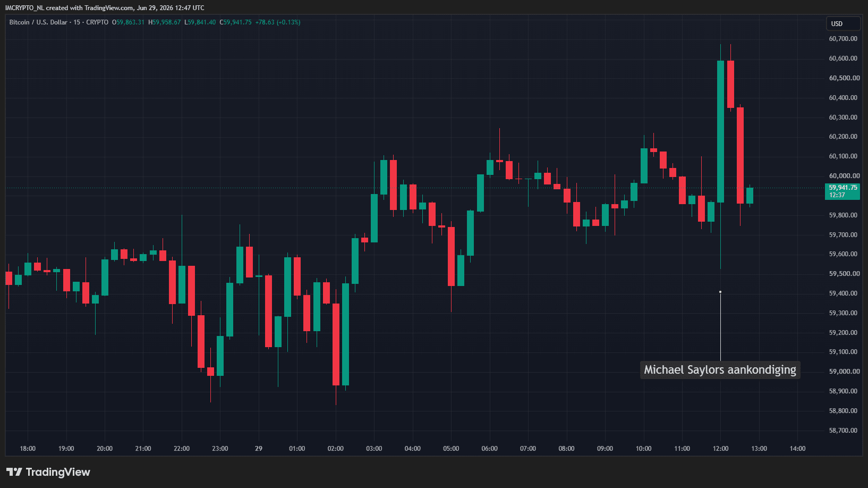Click the 13:00 time axis label

tap(759, 449)
